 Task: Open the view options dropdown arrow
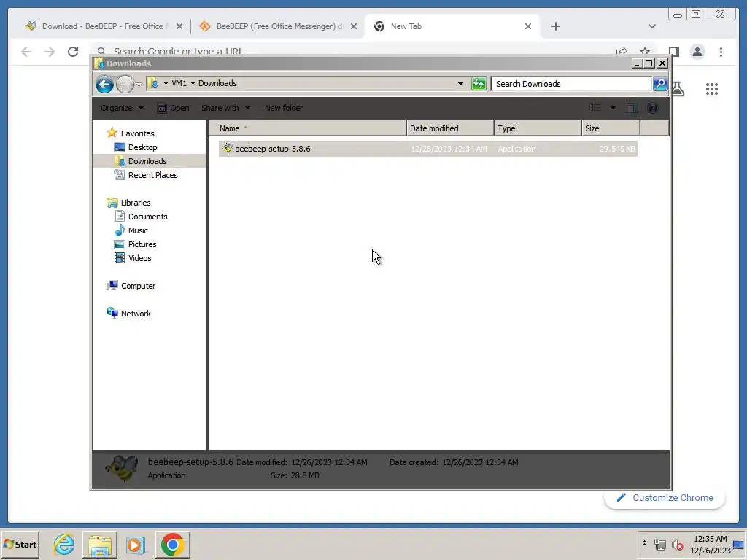click(613, 108)
